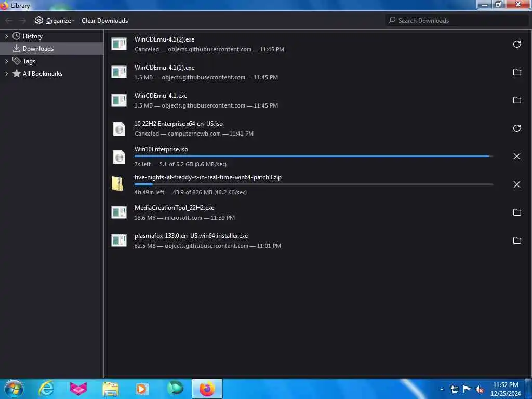Show hidden tray icons arrow

442,389
